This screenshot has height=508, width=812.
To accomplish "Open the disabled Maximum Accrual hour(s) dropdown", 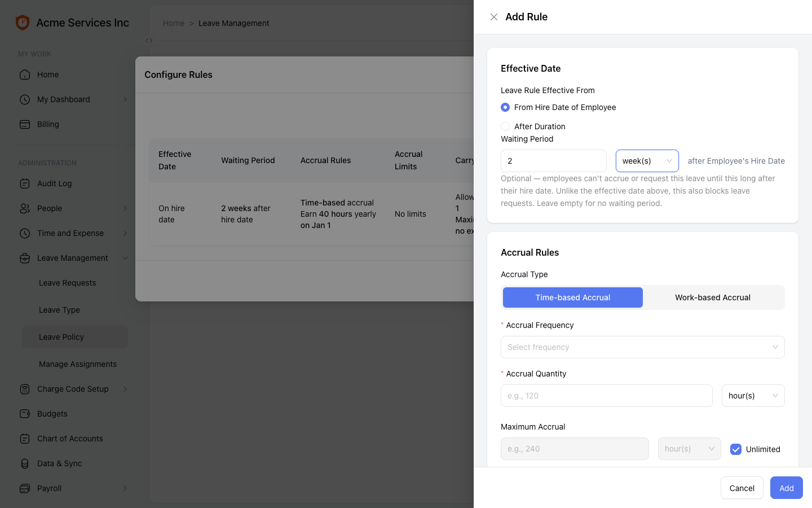I will tap(690, 449).
